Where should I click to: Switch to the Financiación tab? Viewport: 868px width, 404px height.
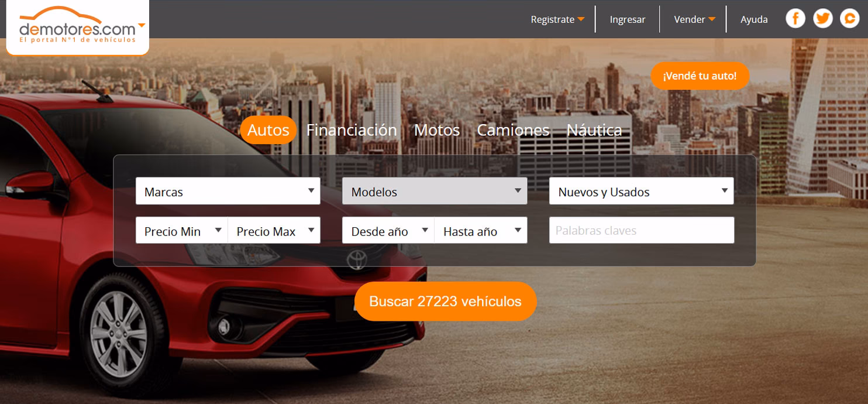click(x=351, y=130)
